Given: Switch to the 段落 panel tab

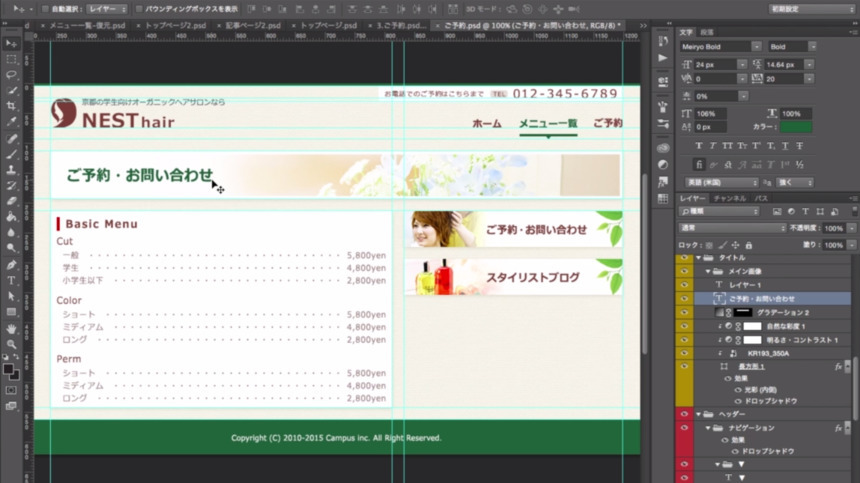Looking at the screenshot, I should 707,32.
